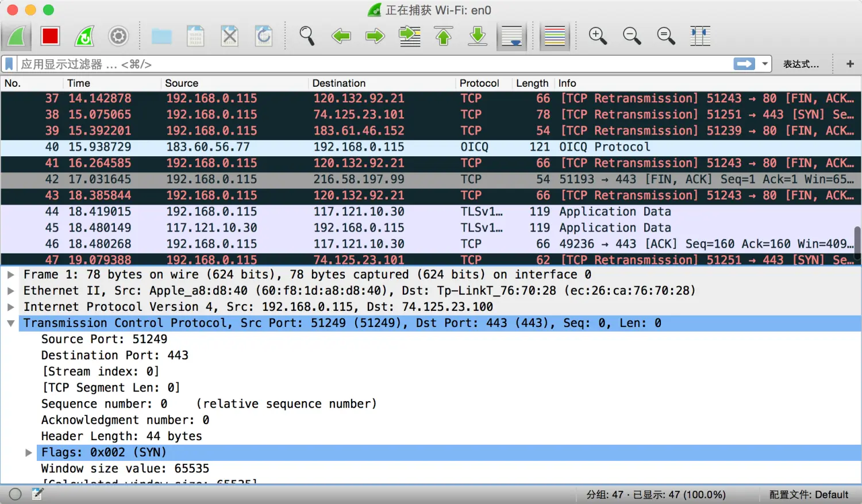The height and width of the screenshot is (504, 862).
Task: Start capture with the shark fin icon
Action: pos(17,36)
